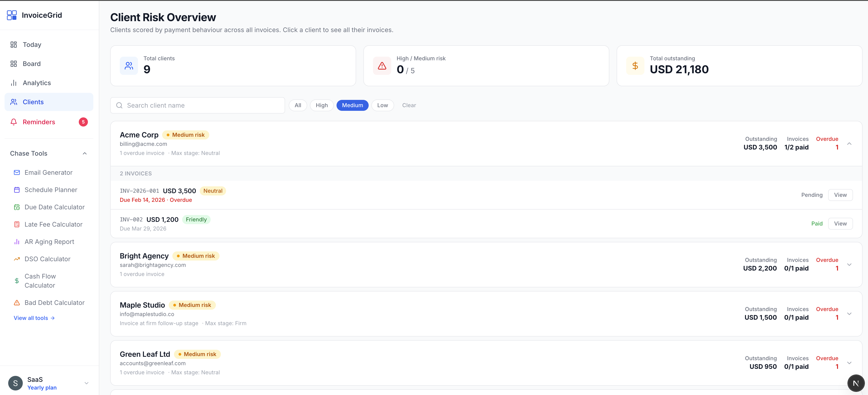Screen dimensions: 868x395
Task: Switch risk filter to All
Action: coord(298,105)
